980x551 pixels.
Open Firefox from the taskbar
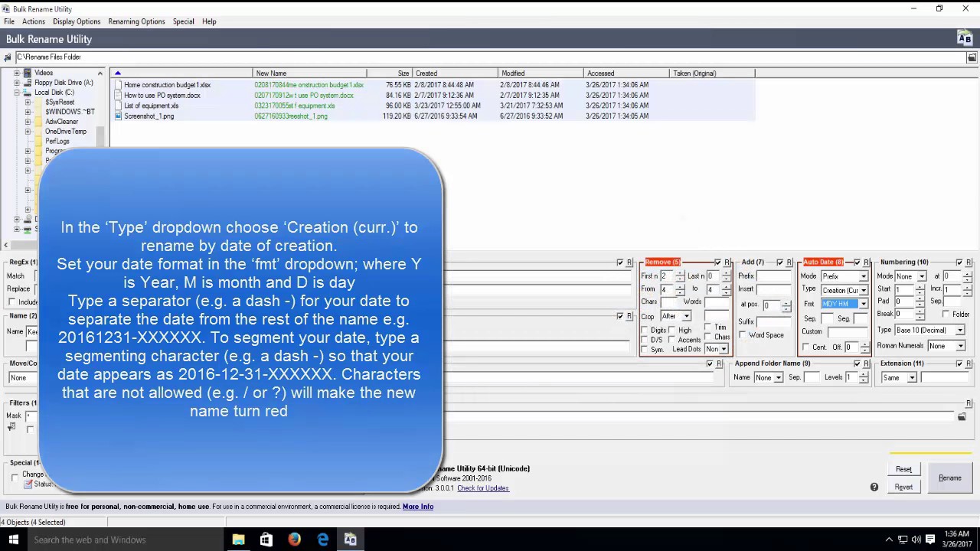pyautogui.click(x=294, y=540)
